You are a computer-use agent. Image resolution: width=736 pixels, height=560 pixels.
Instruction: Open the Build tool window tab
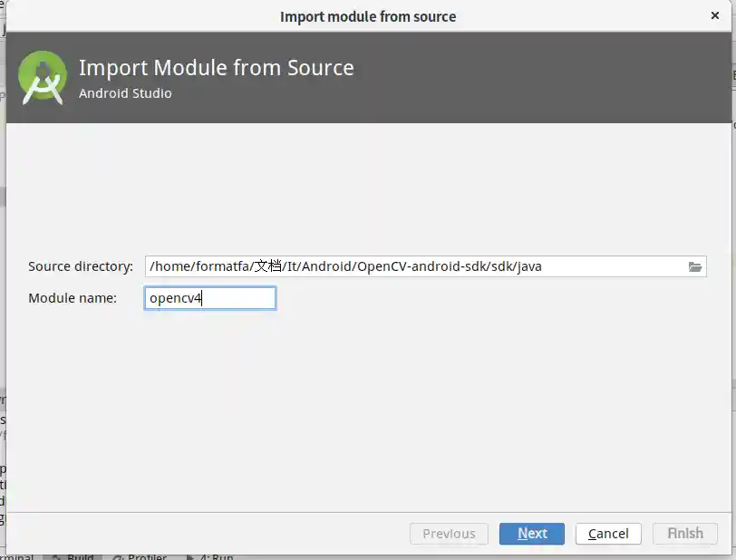point(80,557)
